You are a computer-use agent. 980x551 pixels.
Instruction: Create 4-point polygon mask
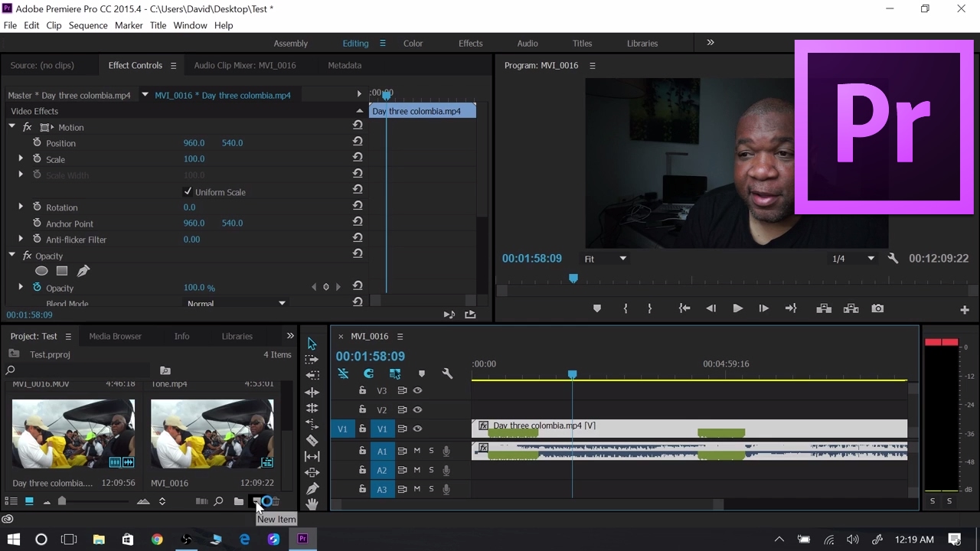(62, 271)
